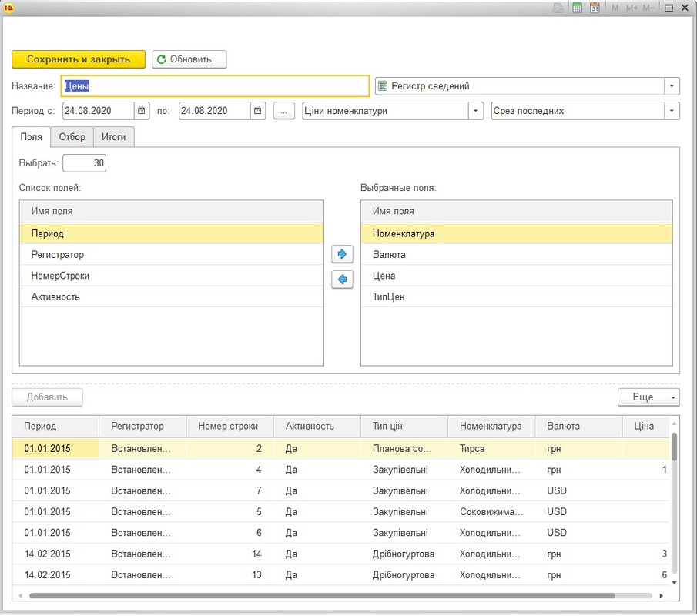The width and height of the screenshot is (697, 616).
Task: Click the horizontal scrollbar under the table
Action: (x=322, y=595)
